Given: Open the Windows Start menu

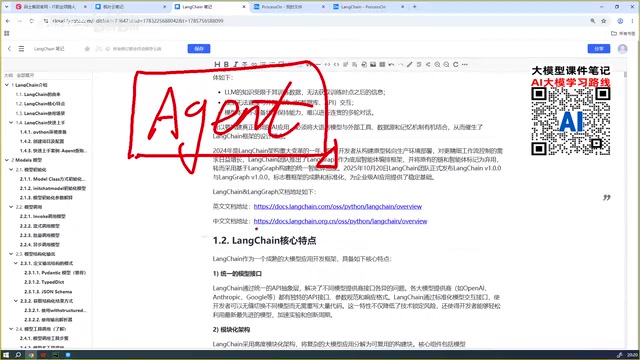Looking at the screenshot, I should (x=6, y=355).
